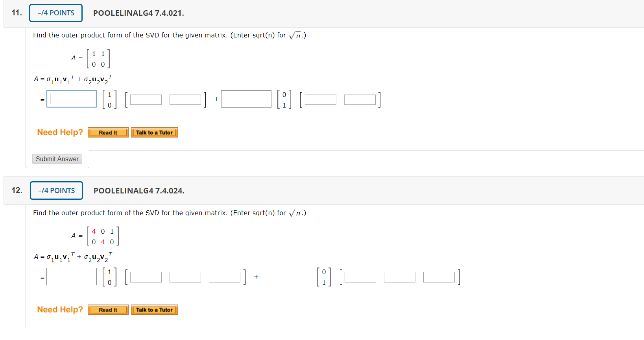The width and height of the screenshot is (644, 340).
Task: Click the sigma-1 input field in problem 12
Action: pos(71,276)
